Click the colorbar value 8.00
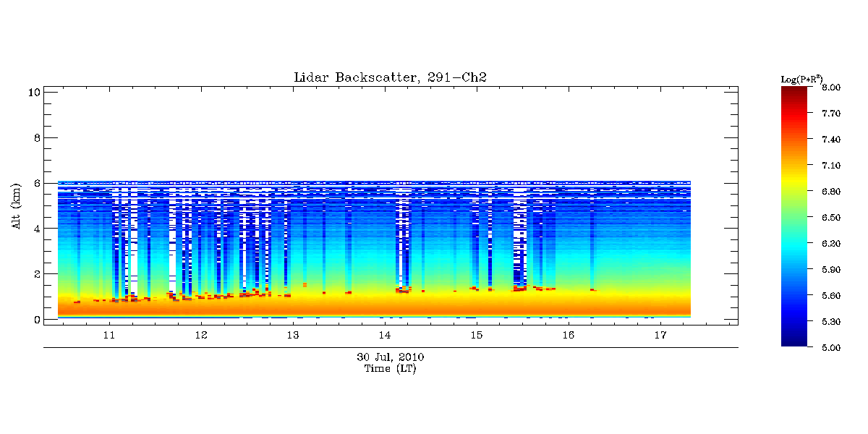868x434 pixels. point(830,88)
